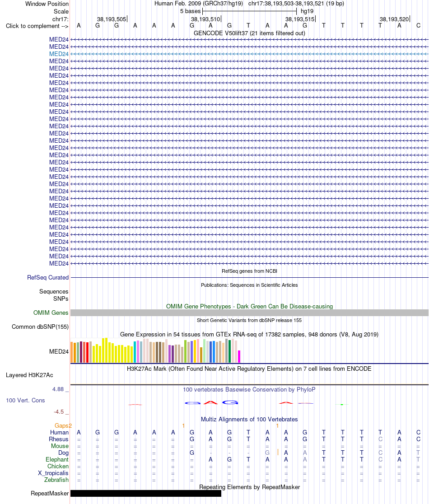Click the gray OMIM Genes track bar
The height and width of the screenshot is (504, 429).
(249, 313)
